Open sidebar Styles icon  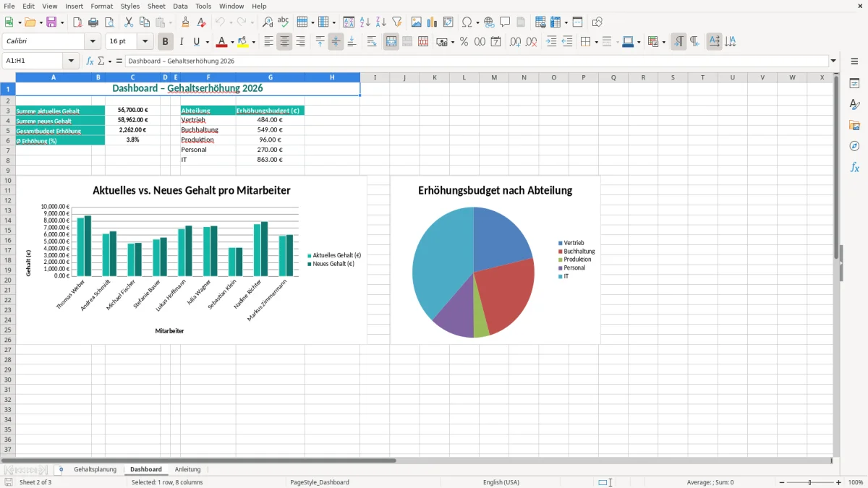pos(854,104)
